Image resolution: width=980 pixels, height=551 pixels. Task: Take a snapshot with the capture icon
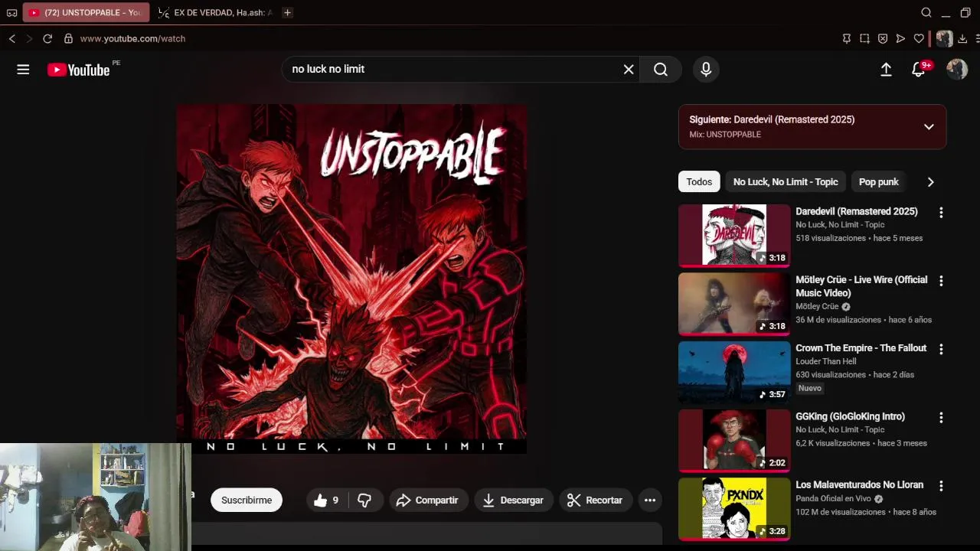[x=864, y=38]
